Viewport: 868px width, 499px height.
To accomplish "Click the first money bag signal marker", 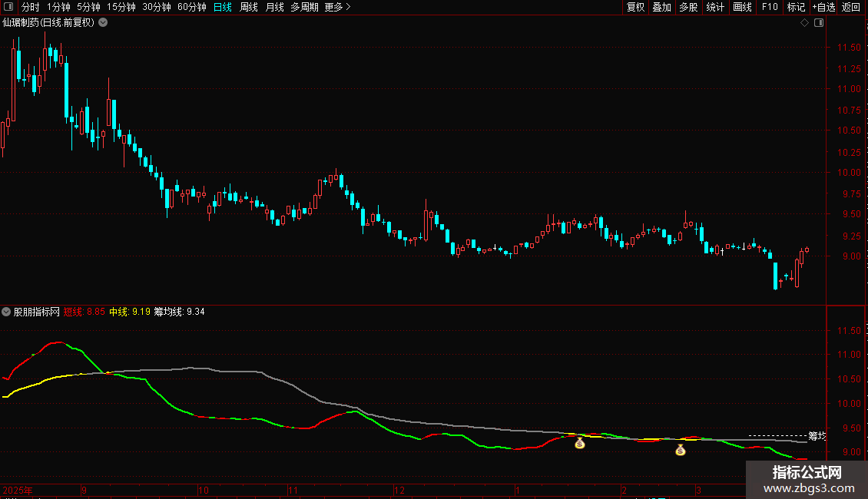I will [x=580, y=442].
